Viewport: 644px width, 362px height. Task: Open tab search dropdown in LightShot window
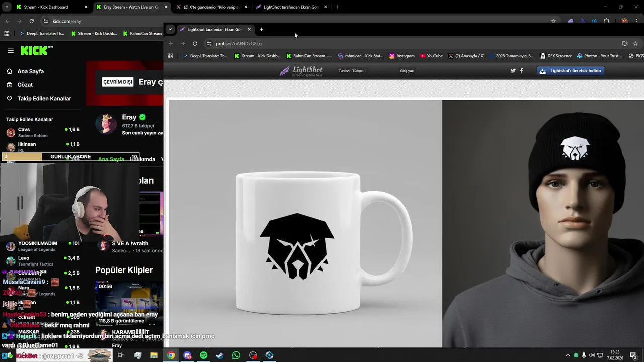click(x=170, y=29)
